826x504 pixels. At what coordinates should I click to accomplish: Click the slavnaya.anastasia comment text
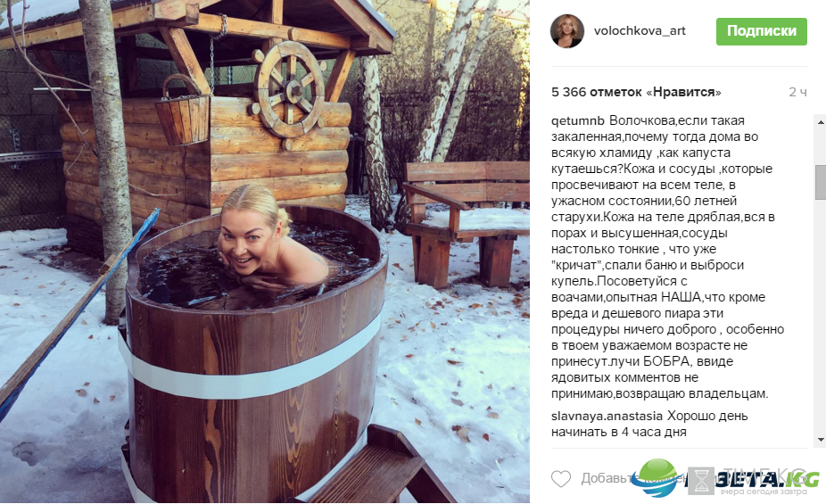(x=649, y=424)
